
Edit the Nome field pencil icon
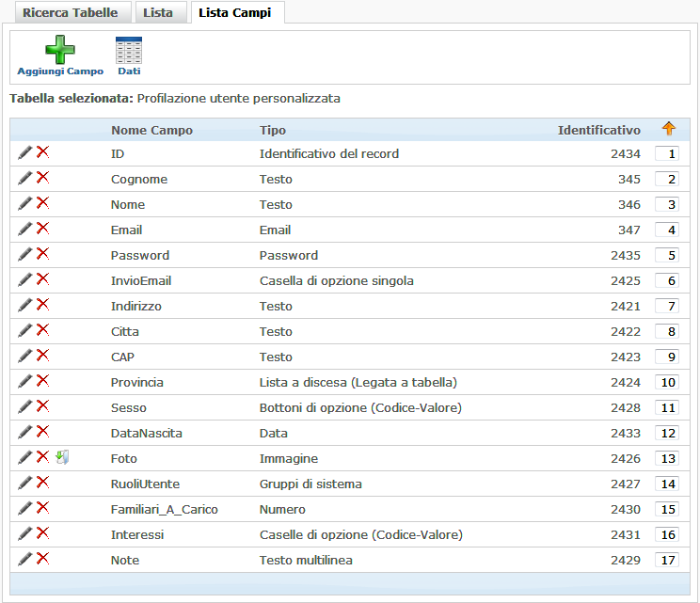[x=25, y=203]
